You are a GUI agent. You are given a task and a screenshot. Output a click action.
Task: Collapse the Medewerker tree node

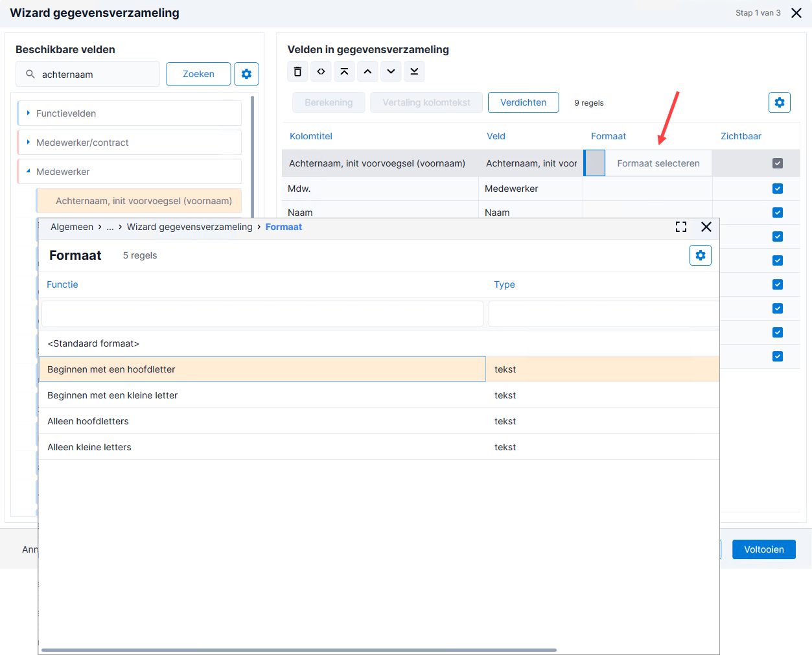point(29,171)
